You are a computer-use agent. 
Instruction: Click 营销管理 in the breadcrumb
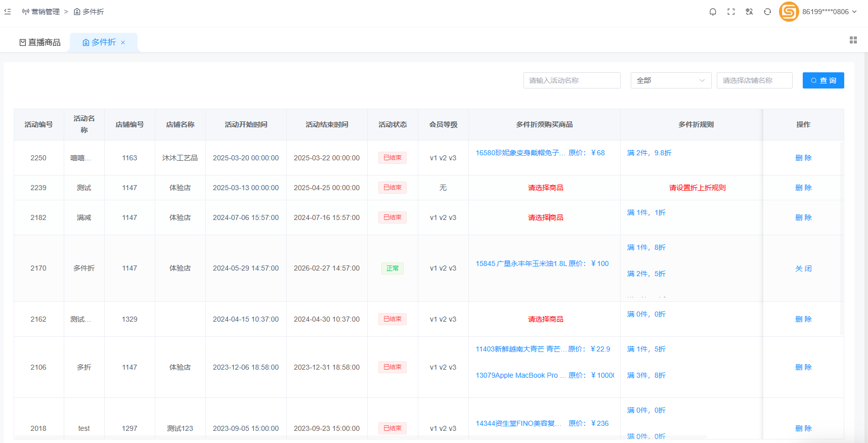click(x=45, y=12)
